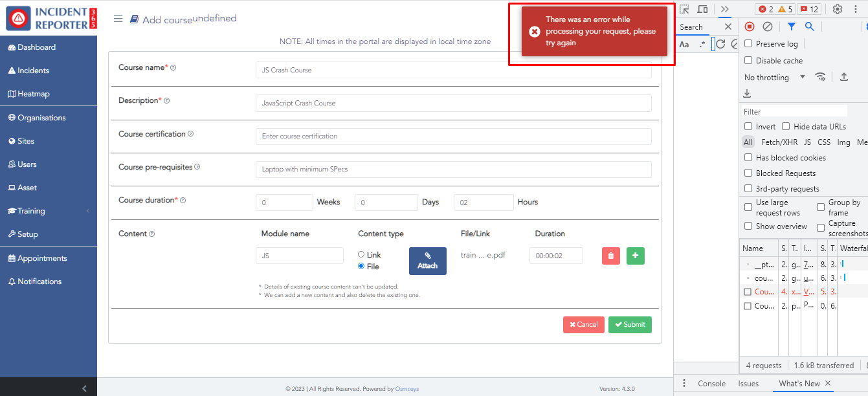Viewport: 868px width, 396px height.
Task: Show more DevTools tabs chevron
Action: [x=724, y=9]
